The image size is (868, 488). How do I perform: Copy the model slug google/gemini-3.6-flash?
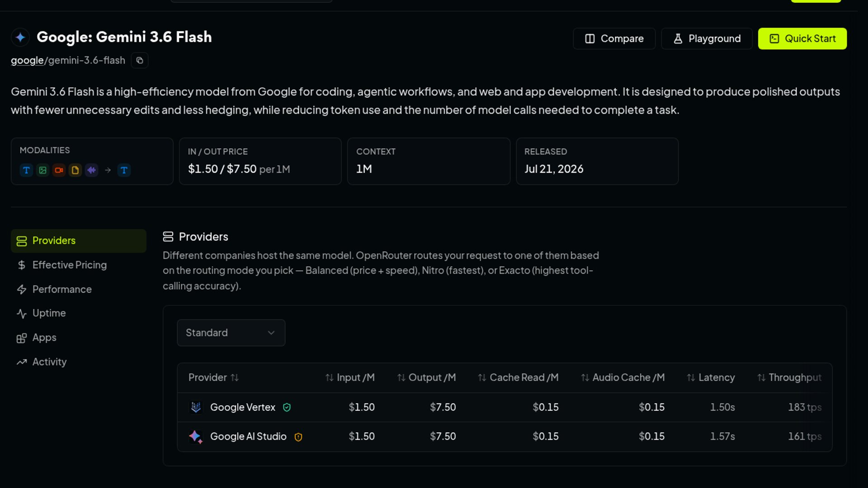click(140, 60)
